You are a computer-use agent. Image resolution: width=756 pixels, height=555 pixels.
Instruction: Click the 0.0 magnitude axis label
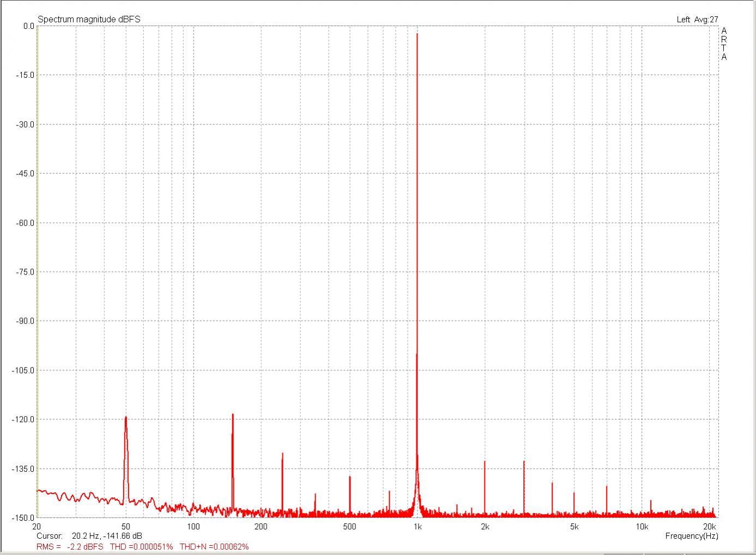(x=29, y=26)
